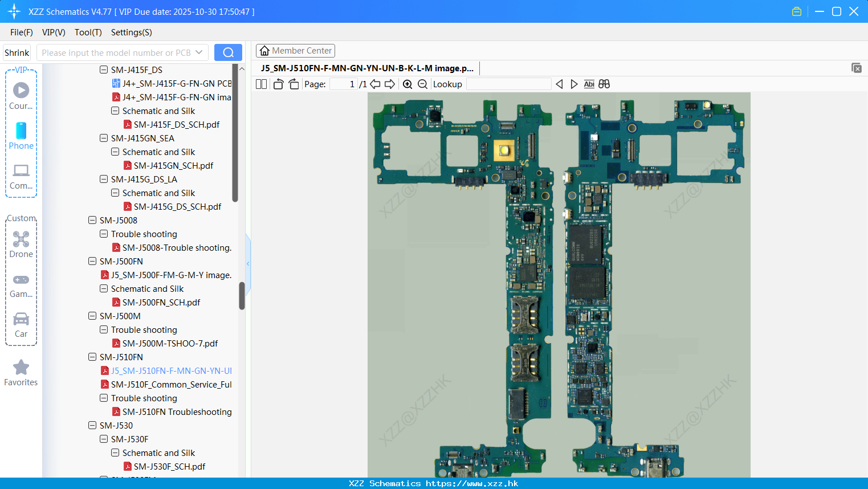868x489 pixels.
Task: Open SM-J415F_DS_SCH.pdf
Action: [x=172, y=124]
